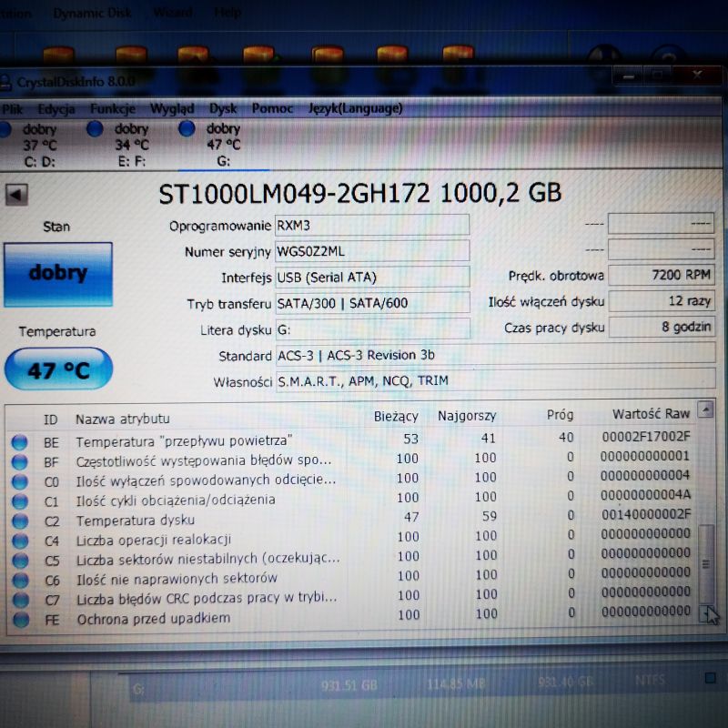Click raw value 00000000004A

(x=645, y=495)
